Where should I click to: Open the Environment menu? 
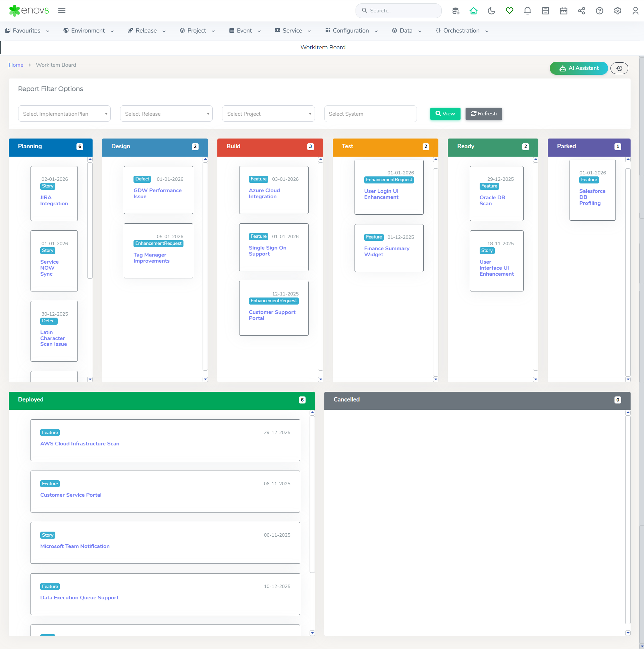point(88,31)
